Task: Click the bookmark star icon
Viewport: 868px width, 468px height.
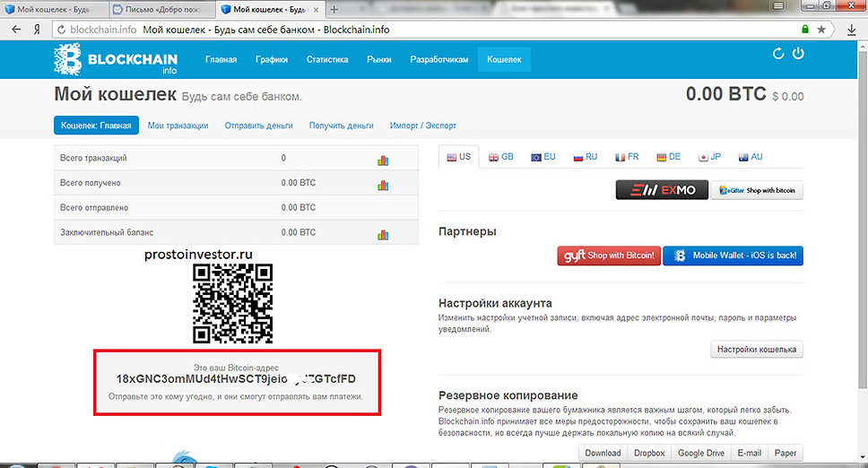Action: click(x=821, y=30)
